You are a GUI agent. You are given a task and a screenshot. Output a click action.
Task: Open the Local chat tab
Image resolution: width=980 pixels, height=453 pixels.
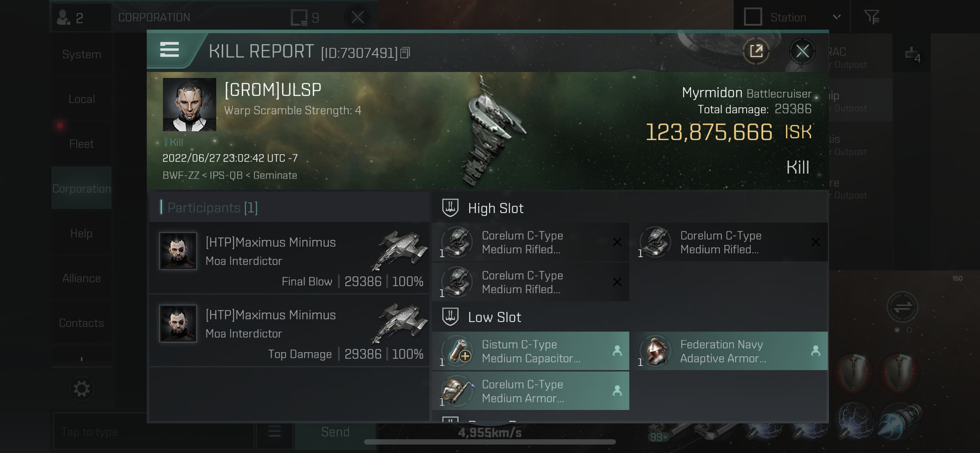(81, 99)
